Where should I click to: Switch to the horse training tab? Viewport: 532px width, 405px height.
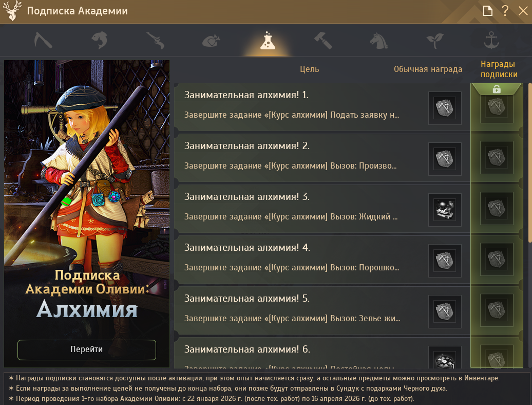(379, 41)
